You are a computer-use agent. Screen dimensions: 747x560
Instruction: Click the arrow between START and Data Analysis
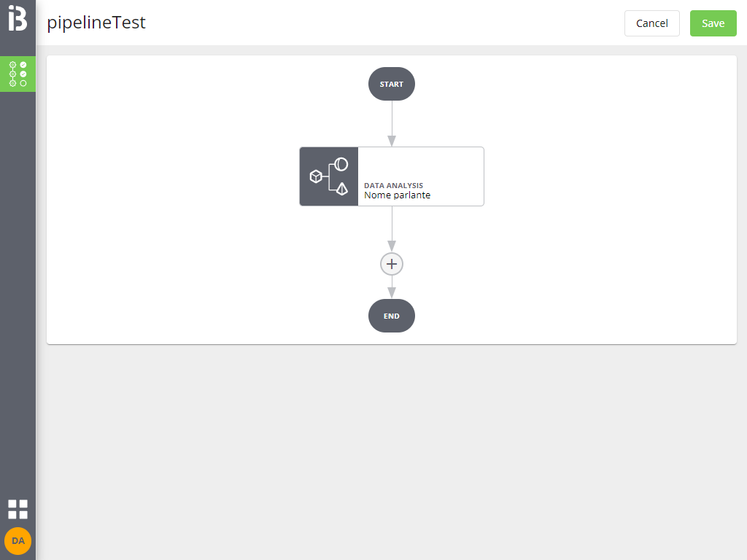(392, 122)
